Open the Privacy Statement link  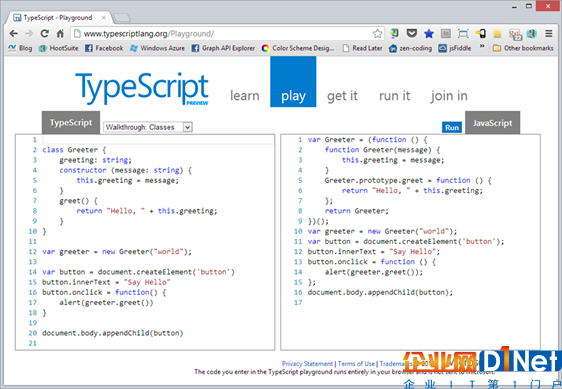[307, 364]
